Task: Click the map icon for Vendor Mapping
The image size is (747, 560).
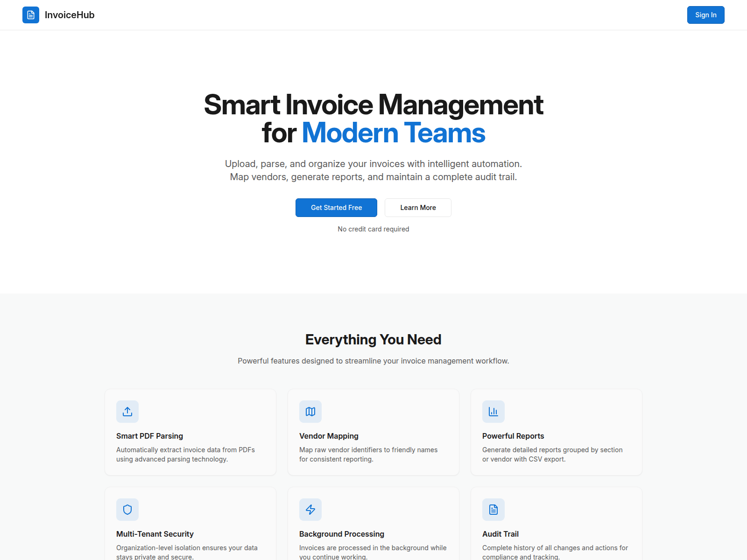Action: point(310,412)
